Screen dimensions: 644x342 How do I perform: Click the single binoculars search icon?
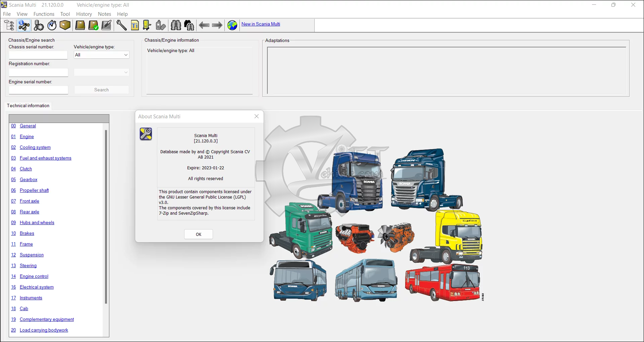[x=176, y=25]
